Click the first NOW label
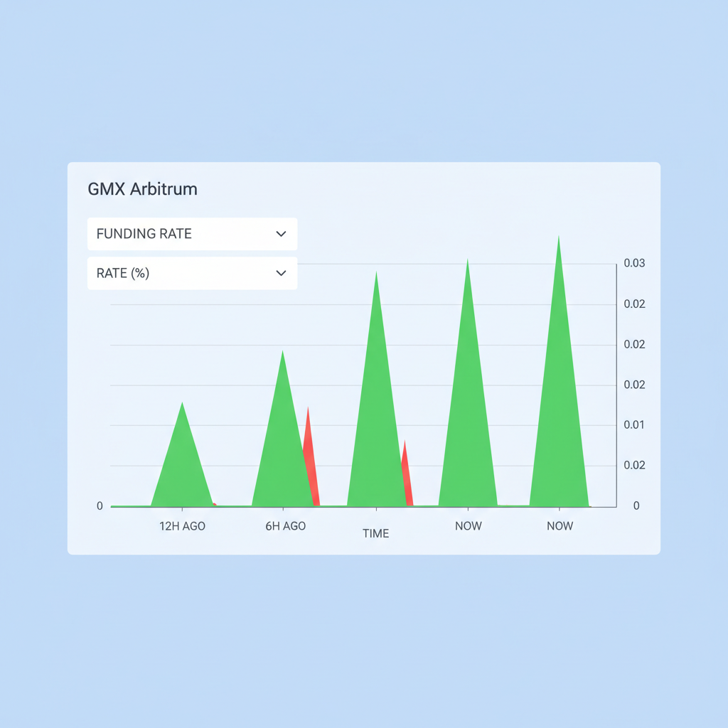 coord(469,526)
